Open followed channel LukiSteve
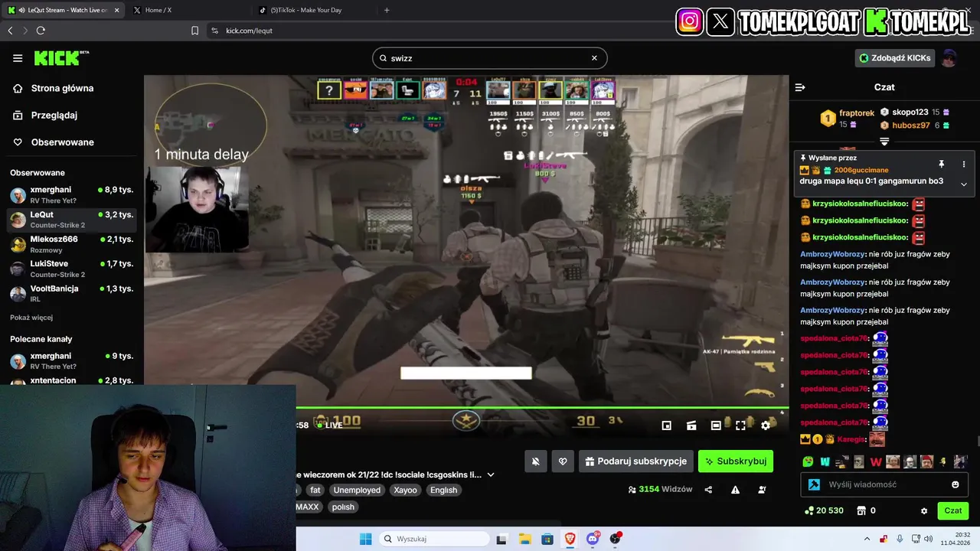 pos(72,269)
